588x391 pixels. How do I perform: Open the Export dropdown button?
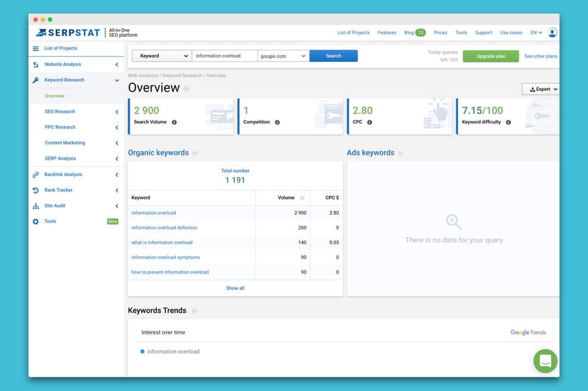[x=541, y=89]
